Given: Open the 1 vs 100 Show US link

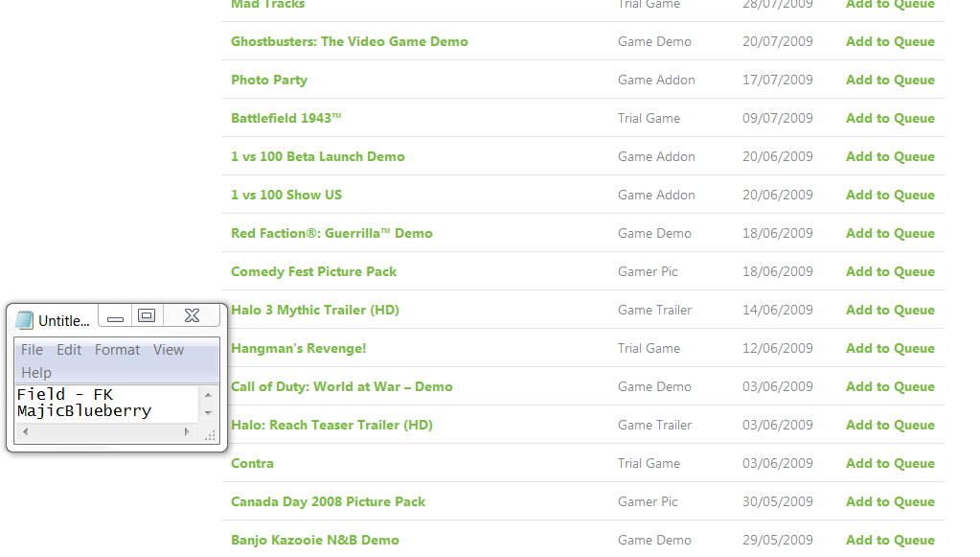Looking at the screenshot, I should coord(286,195).
